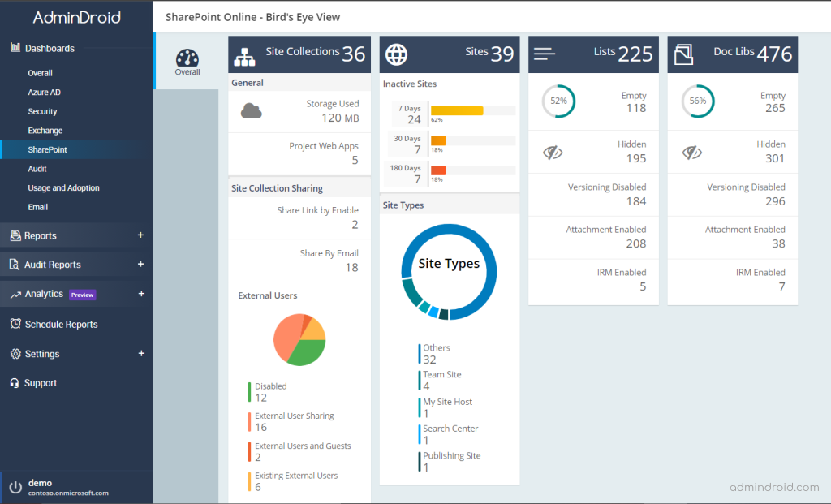Click the Share Link by Enable value
Image resolution: width=831 pixels, height=504 pixels.
(355, 225)
